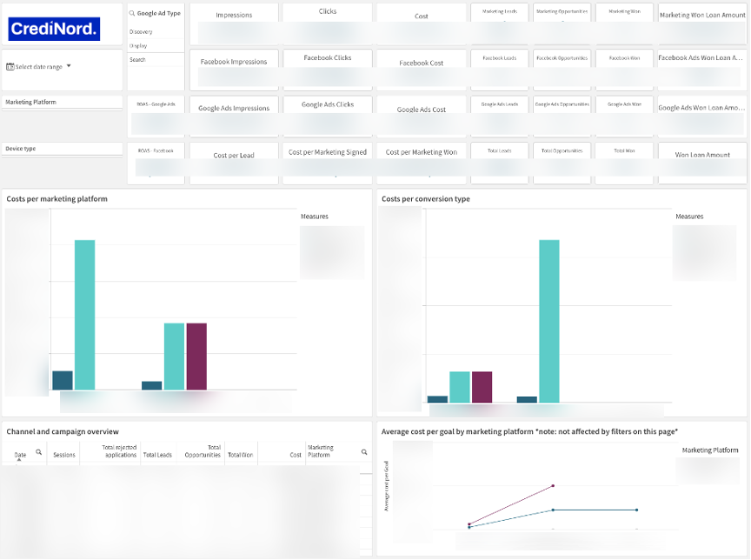Screen dimensions: 751x560
Task: Open the Select date range dropdown arrow
Action: [x=69, y=66]
